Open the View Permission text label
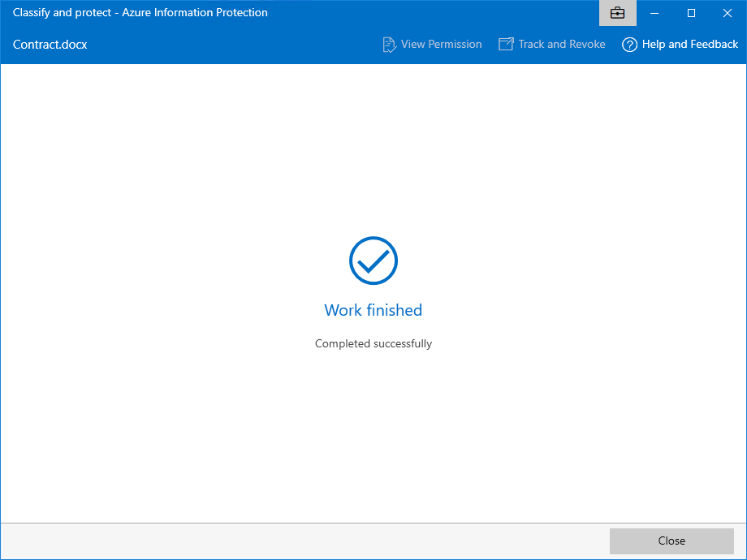This screenshot has width=747, height=560. click(441, 45)
